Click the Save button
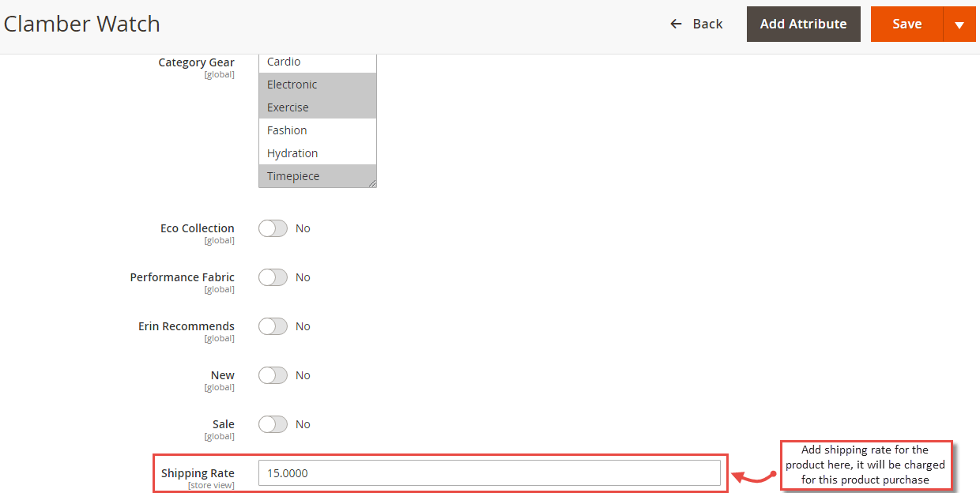 pos(907,24)
